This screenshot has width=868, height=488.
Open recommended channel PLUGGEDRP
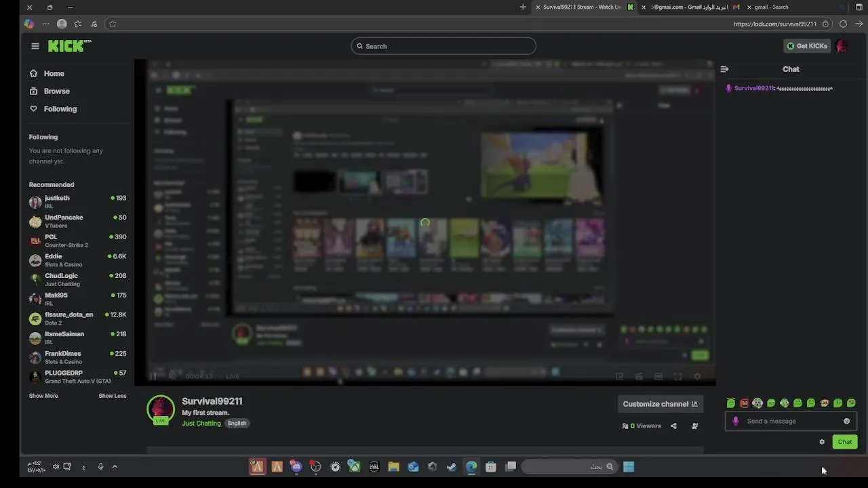click(77, 377)
